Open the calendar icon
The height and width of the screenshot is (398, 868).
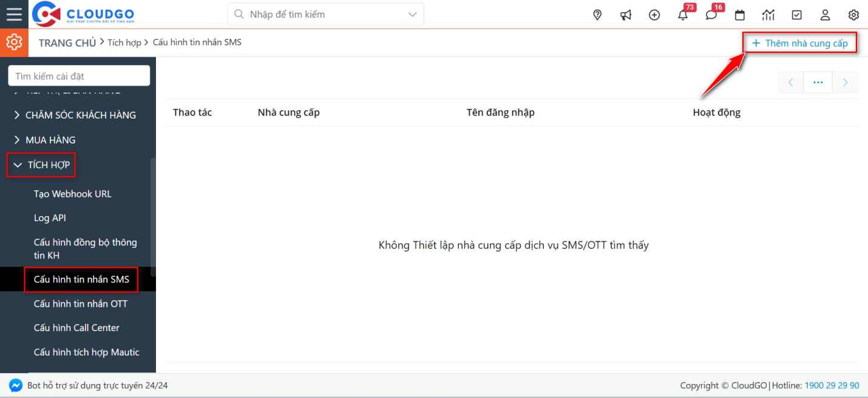pyautogui.click(x=740, y=15)
